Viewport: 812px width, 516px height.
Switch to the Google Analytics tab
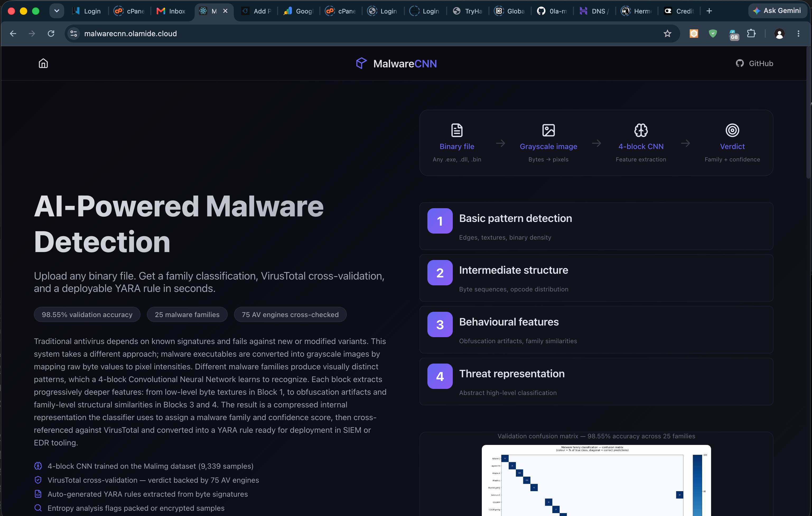point(299,11)
